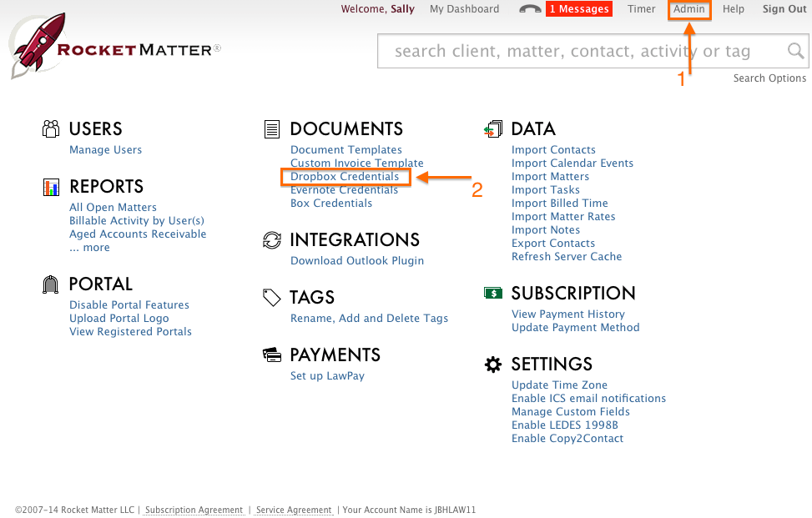Click the Set up LawPay link
Image resolution: width=812 pixels, height=518 pixels.
(x=327, y=375)
